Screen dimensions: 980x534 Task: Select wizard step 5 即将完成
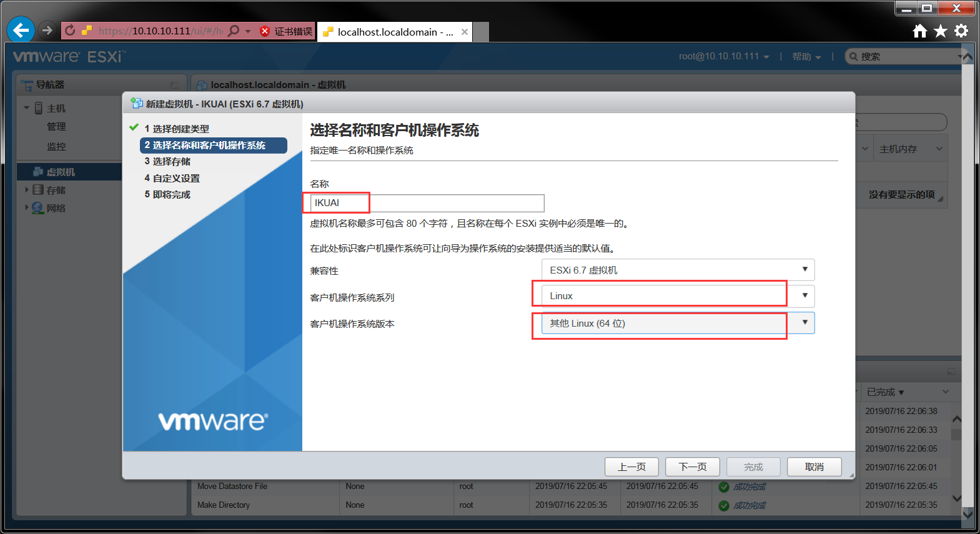[167, 195]
